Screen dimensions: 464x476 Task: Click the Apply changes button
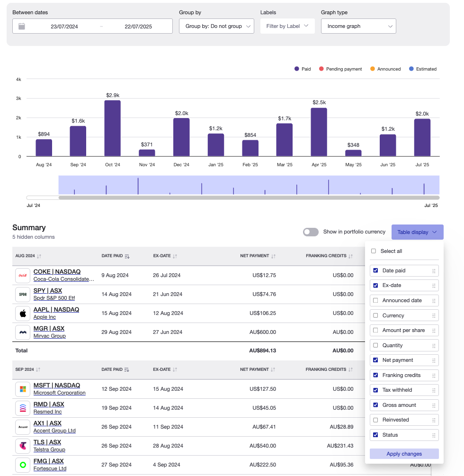404,454
